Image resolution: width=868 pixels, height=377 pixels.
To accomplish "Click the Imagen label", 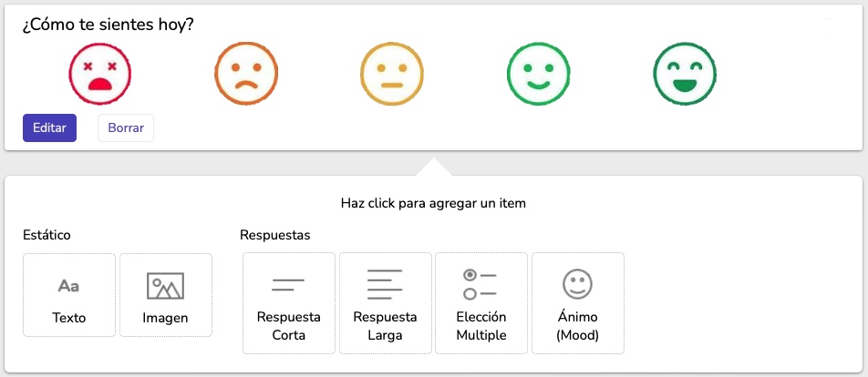I will coord(165,318).
